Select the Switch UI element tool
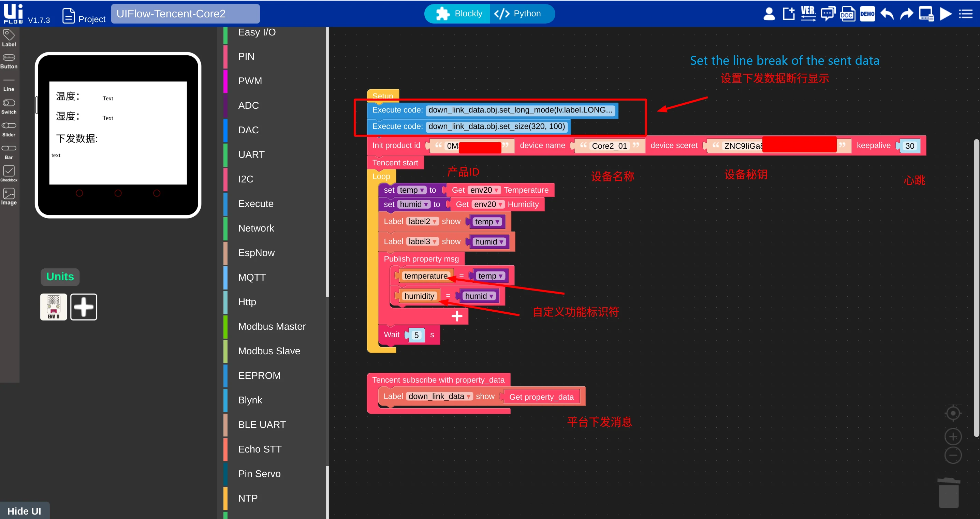The height and width of the screenshot is (519, 980). pos(9,107)
